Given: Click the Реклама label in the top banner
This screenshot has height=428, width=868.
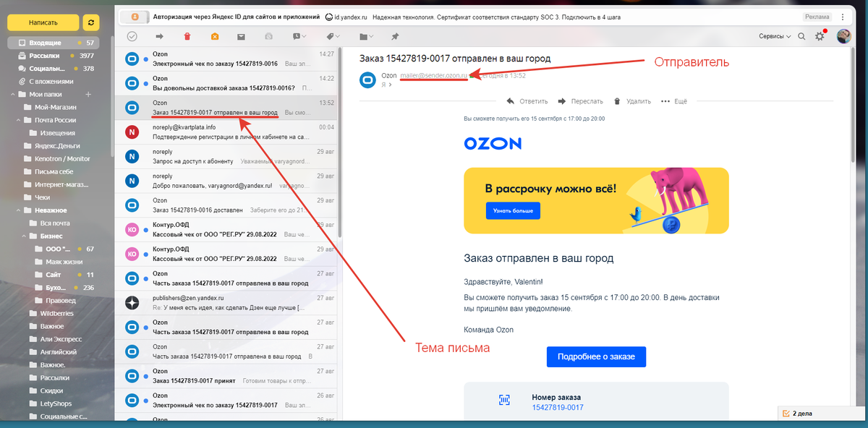Looking at the screenshot, I should (x=817, y=17).
